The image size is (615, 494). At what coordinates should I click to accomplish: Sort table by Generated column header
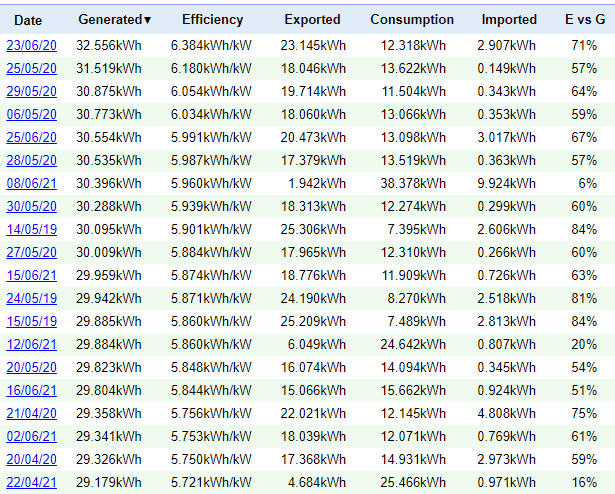114,20
